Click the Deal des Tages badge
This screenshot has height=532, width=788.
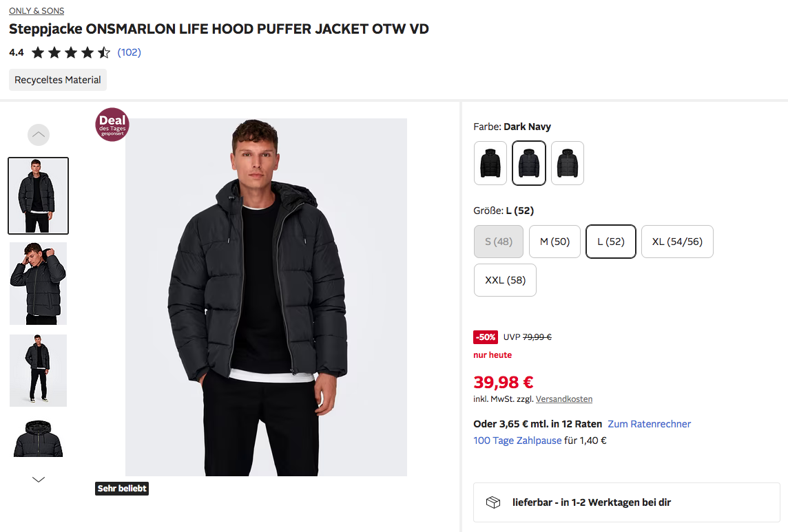coord(112,125)
